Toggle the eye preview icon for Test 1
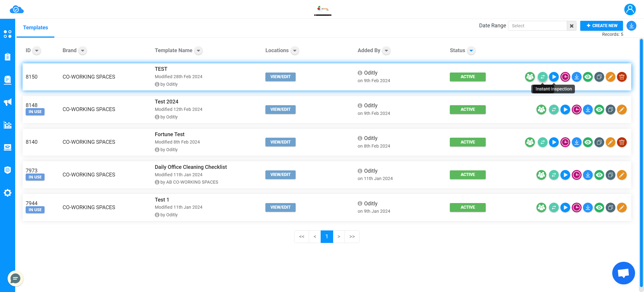The height and width of the screenshot is (292, 644). point(599,207)
